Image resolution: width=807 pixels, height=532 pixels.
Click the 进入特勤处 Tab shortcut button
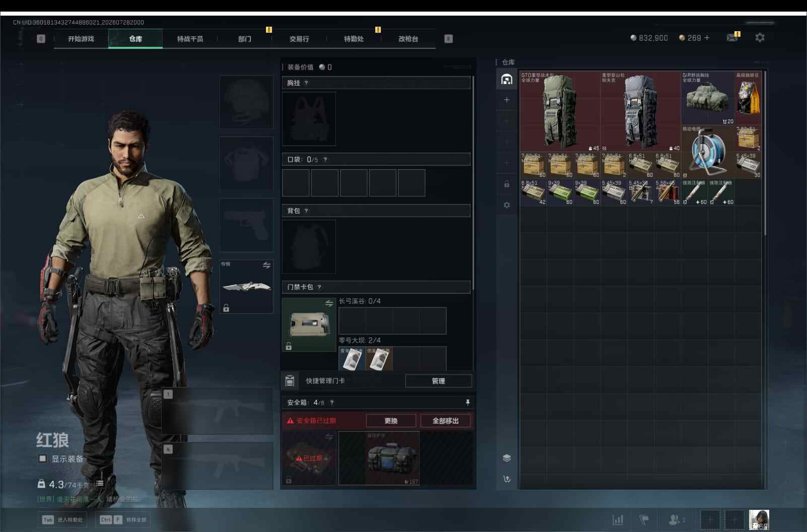(x=63, y=520)
